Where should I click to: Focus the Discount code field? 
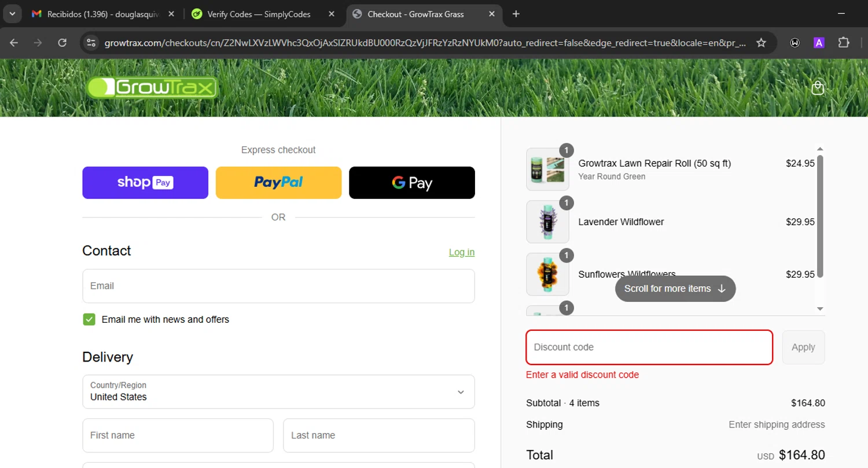pos(649,347)
